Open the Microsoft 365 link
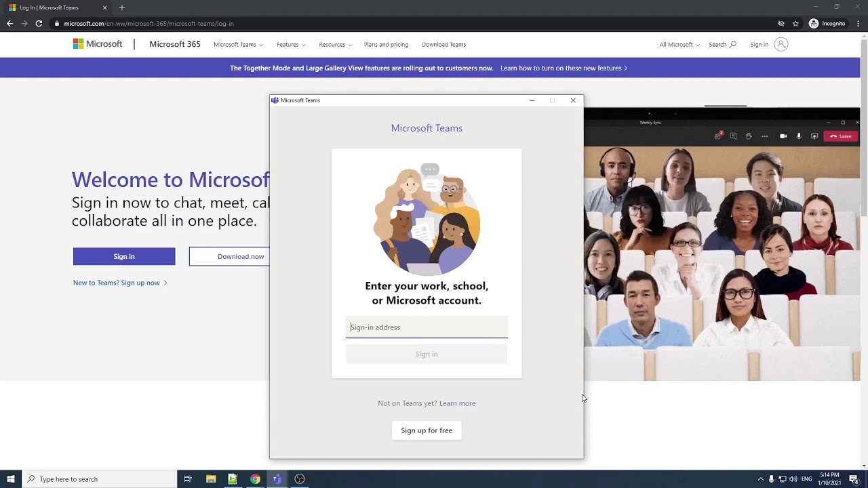The height and width of the screenshot is (488, 868). click(175, 44)
